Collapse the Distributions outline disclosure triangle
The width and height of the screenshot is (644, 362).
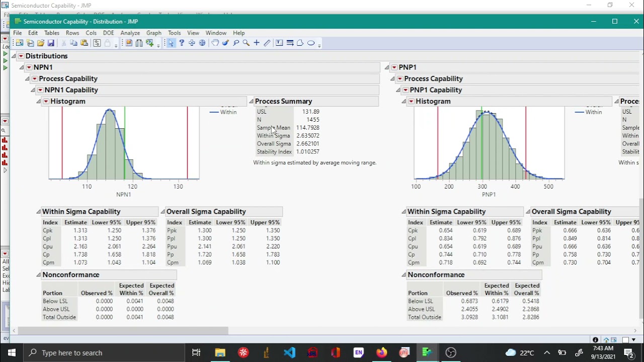coord(14,56)
